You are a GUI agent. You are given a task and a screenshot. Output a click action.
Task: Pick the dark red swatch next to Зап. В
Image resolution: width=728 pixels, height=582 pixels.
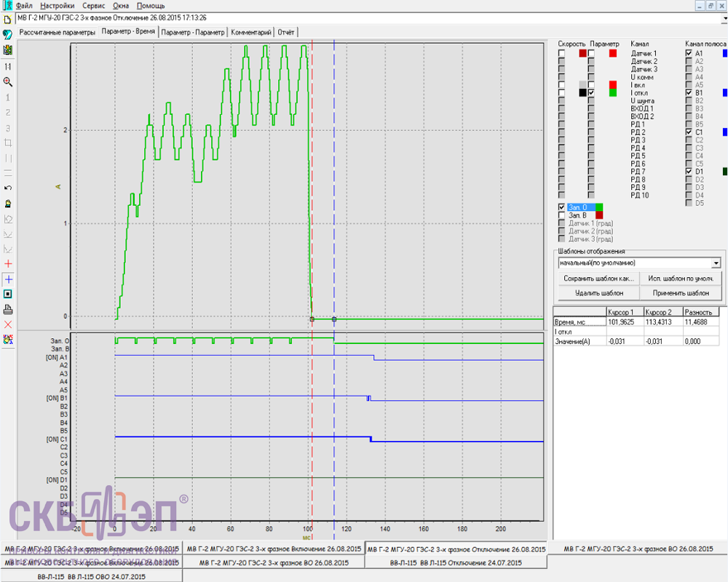pos(599,215)
